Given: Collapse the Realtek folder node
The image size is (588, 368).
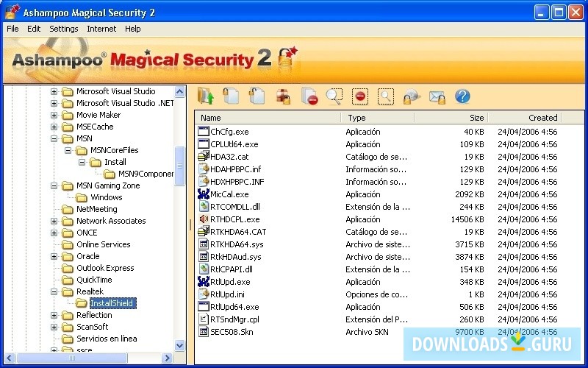Looking at the screenshot, I should tap(54, 291).
